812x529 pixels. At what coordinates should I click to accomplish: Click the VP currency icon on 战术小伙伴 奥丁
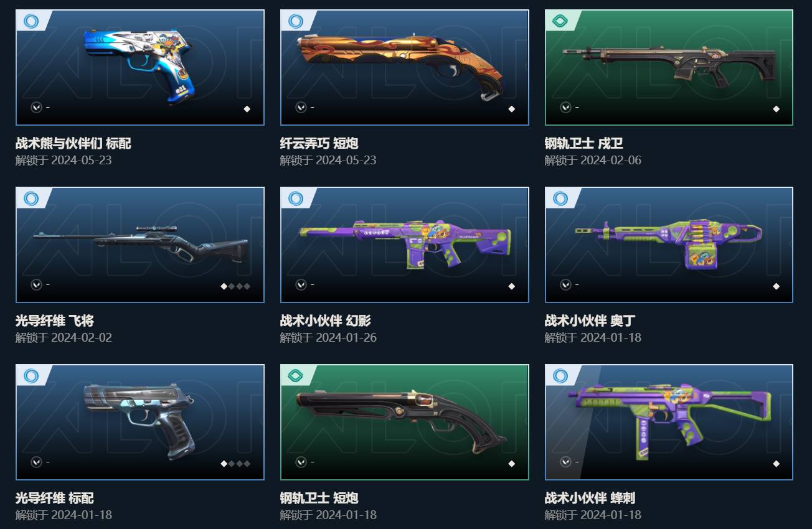pos(565,285)
